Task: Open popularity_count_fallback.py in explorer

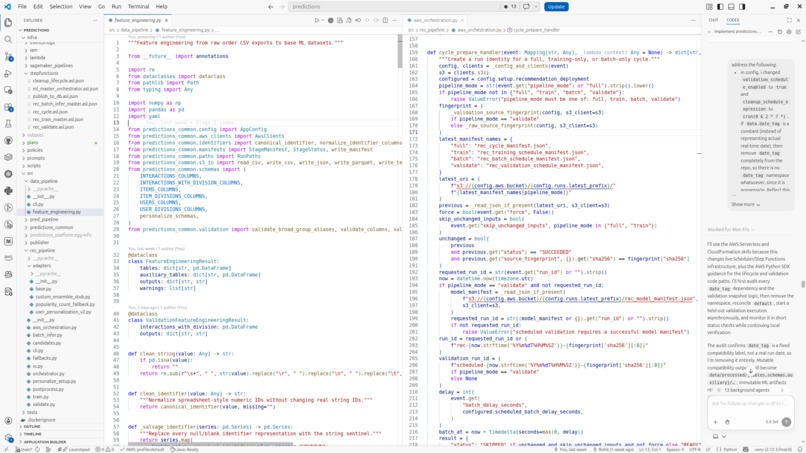Action: (65, 304)
